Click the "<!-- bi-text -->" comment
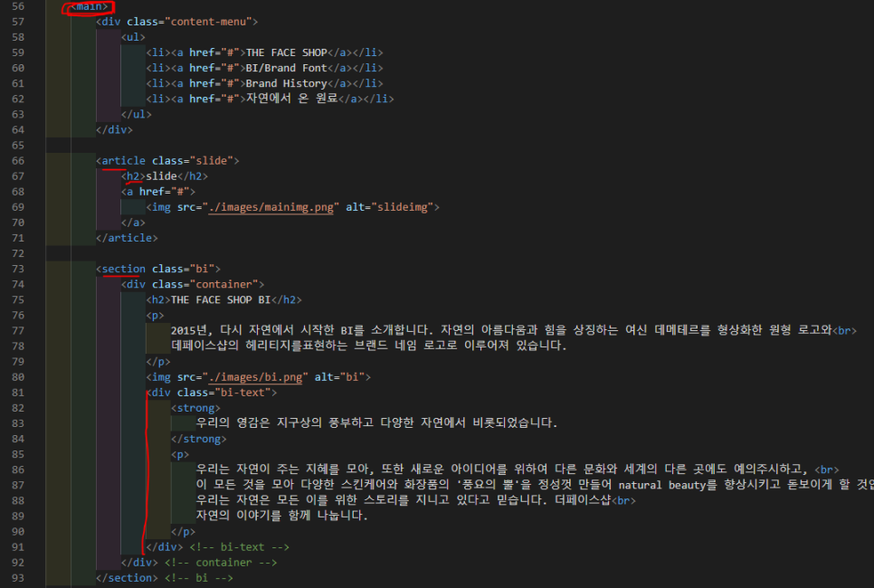 click(239, 547)
